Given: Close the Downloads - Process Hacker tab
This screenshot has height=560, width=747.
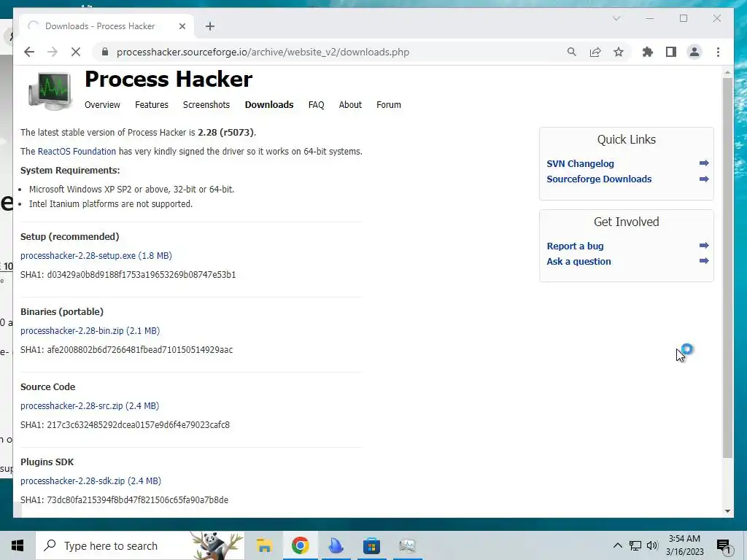Looking at the screenshot, I should point(182,26).
